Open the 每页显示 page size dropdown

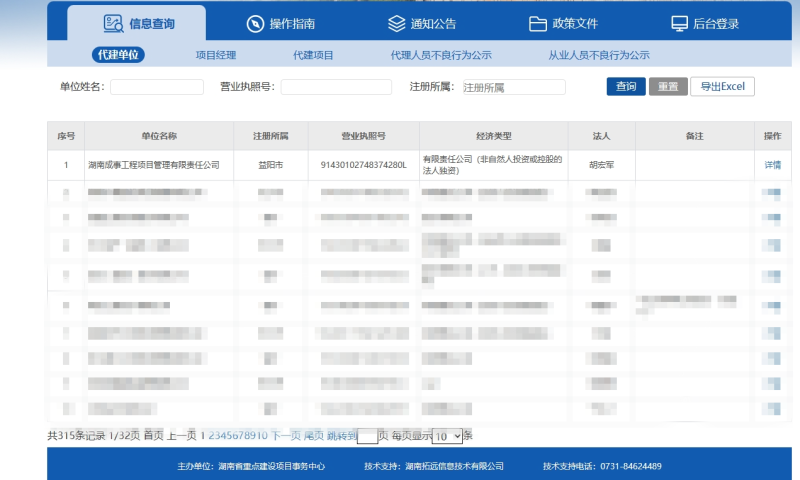click(448, 436)
